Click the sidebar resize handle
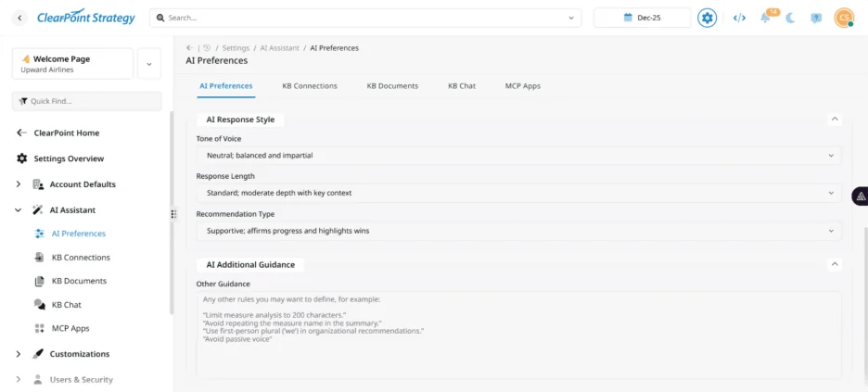The width and height of the screenshot is (868, 392). pyautogui.click(x=173, y=214)
